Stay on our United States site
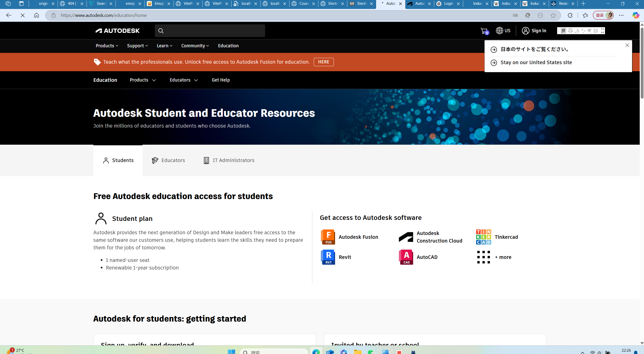Image resolution: width=644 pixels, height=354 pixels. (536, 62)
